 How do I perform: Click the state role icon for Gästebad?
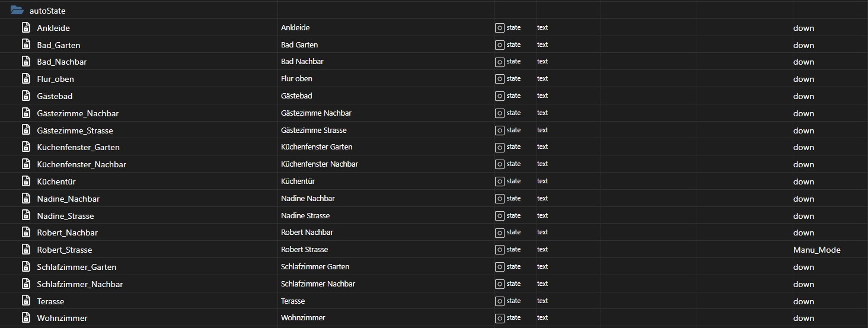tap(500, 95)
